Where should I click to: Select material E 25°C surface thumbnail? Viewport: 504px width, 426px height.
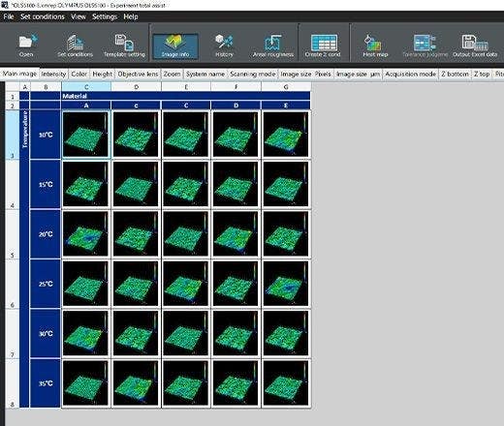[x=286, y=284]
